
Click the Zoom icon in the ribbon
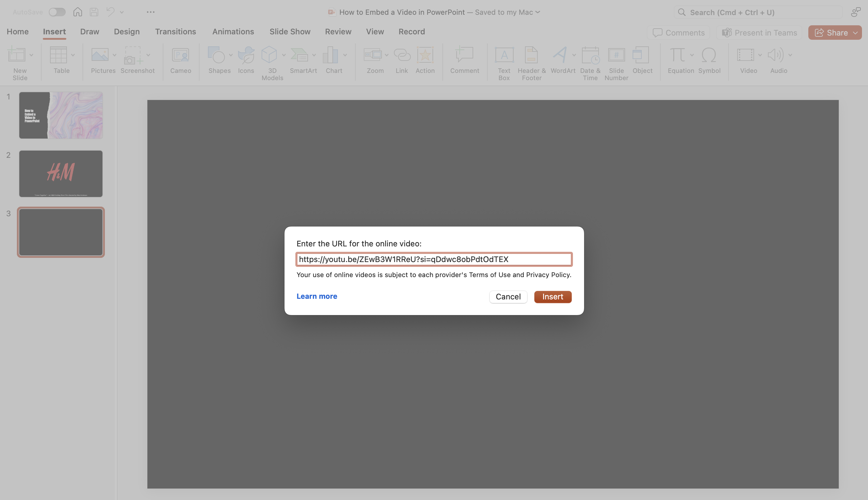pyautogui.click(x=373, y=55)
